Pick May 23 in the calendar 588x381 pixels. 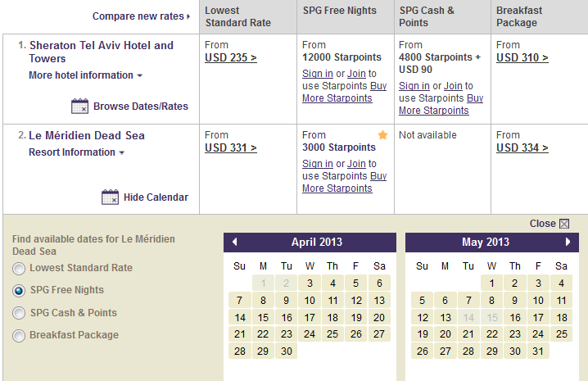(x=515, y=334)
